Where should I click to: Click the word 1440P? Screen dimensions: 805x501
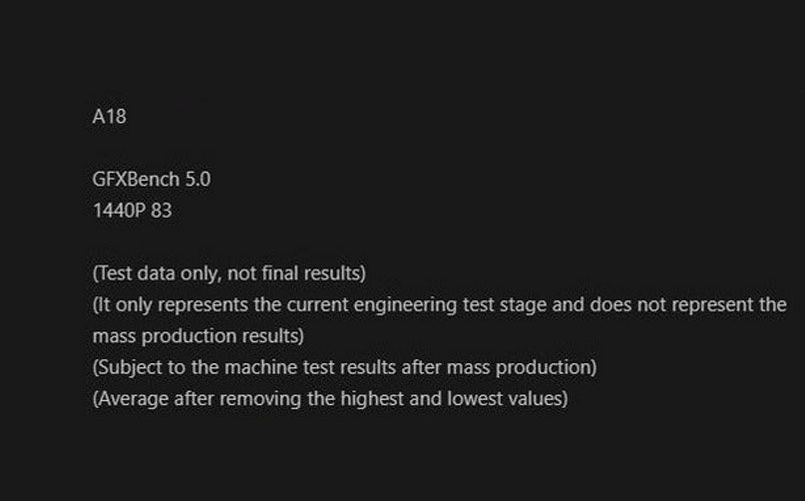tap(119, 210)
